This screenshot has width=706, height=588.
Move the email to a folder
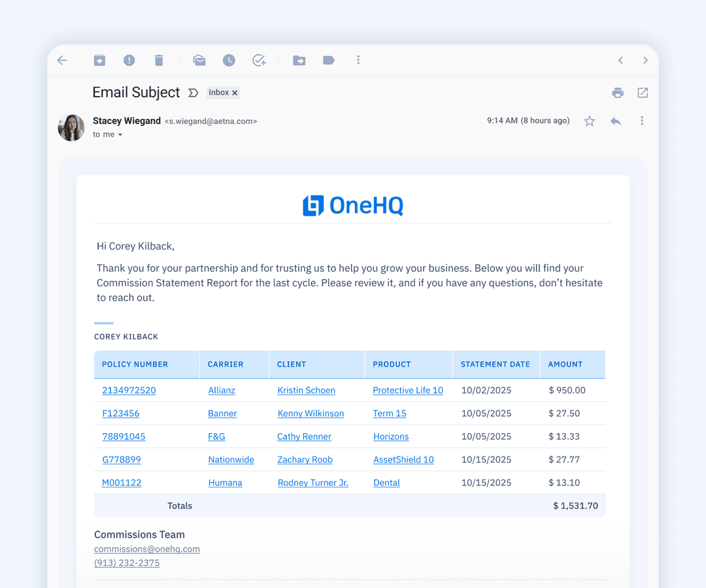(299, 60)
